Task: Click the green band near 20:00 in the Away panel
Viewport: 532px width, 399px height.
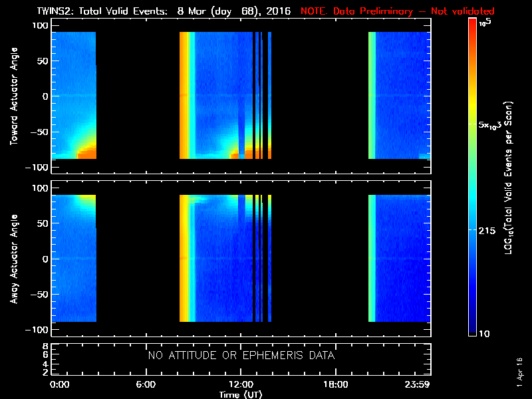Action: point(372,259)
